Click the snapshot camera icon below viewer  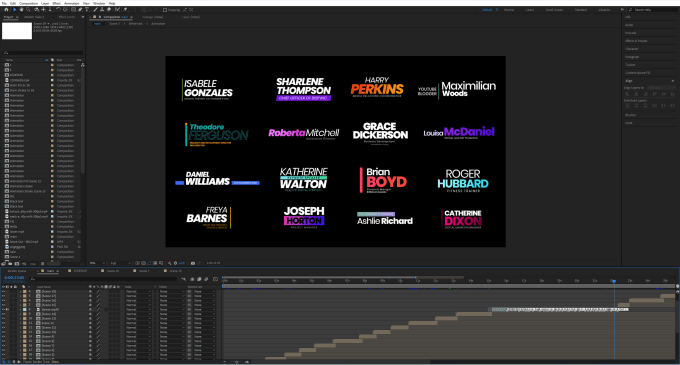point(193,263)
